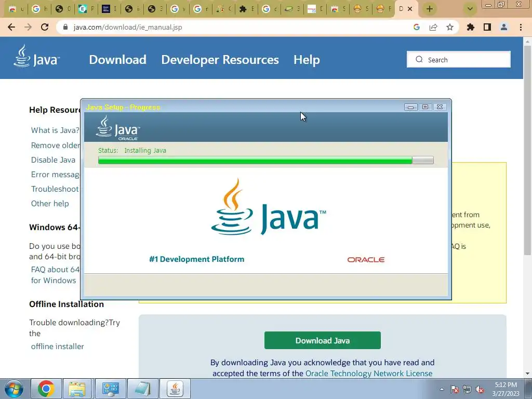Open the Disable Java help link

(54, 160)
